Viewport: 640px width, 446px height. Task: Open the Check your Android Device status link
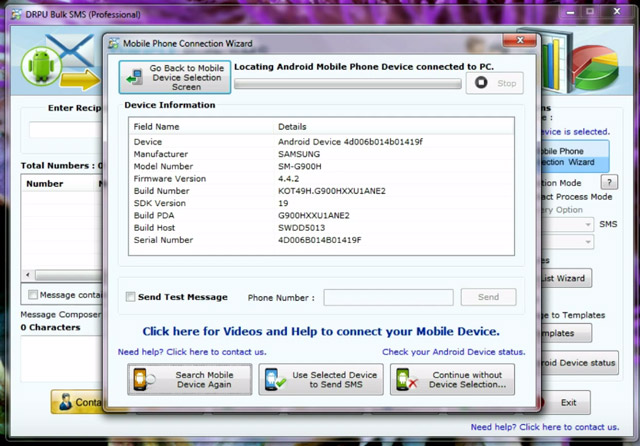coord(453,352)
